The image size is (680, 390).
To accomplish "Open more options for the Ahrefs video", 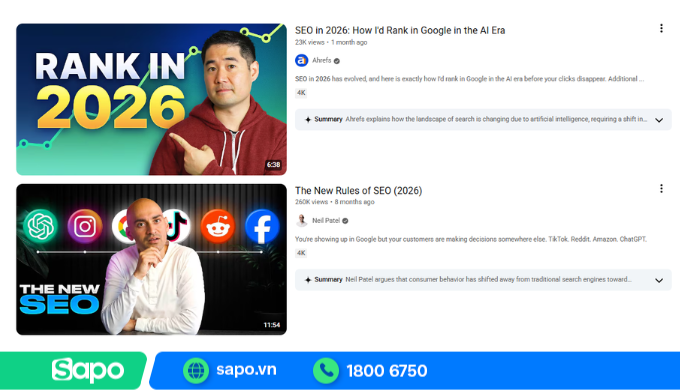I will click(661, 29).
